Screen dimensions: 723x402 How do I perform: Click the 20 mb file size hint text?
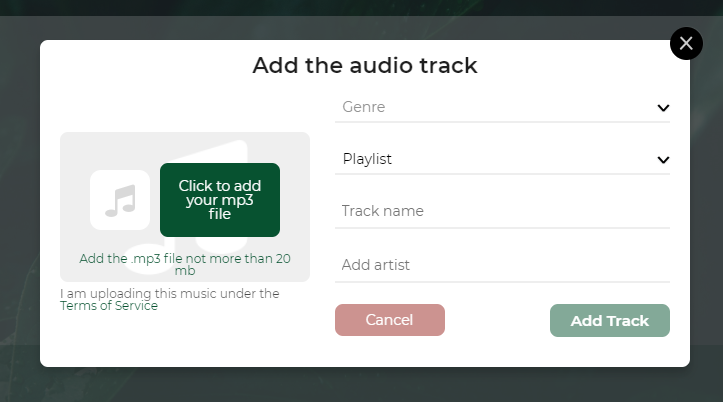point(185,264)
